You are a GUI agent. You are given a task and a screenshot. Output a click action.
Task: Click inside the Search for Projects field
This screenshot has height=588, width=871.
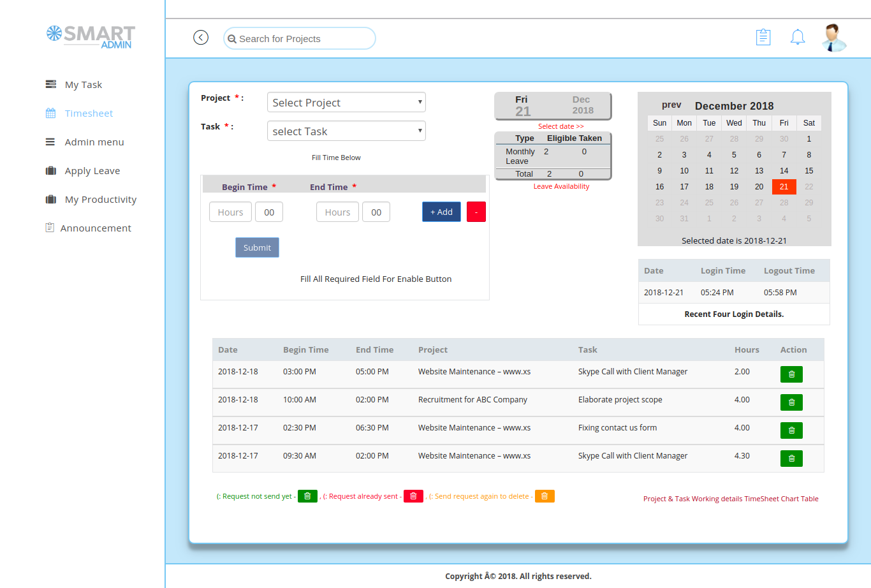[x=300, y=38]
